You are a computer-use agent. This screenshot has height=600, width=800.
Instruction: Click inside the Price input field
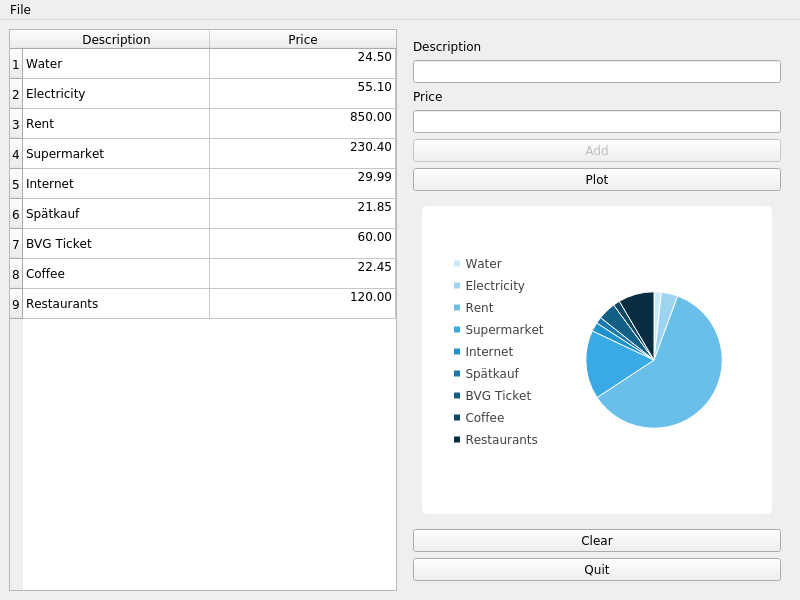(596, 120)
